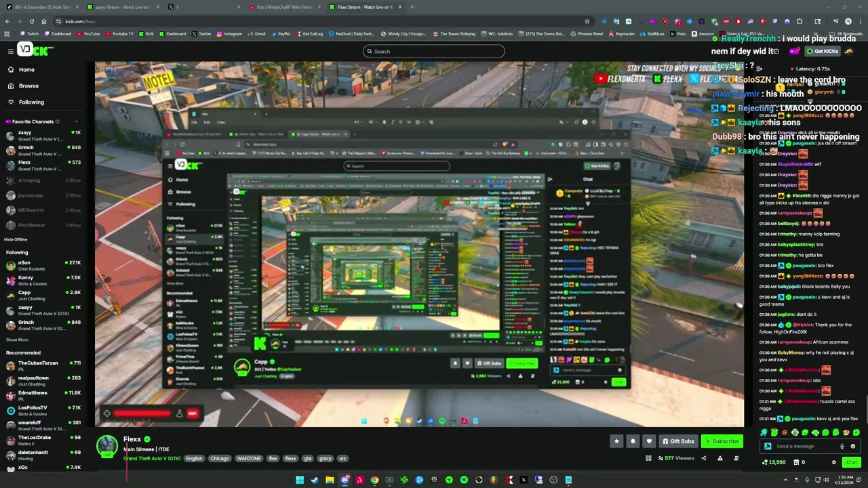Select the WARZONE tag

(x=249, y=458)
